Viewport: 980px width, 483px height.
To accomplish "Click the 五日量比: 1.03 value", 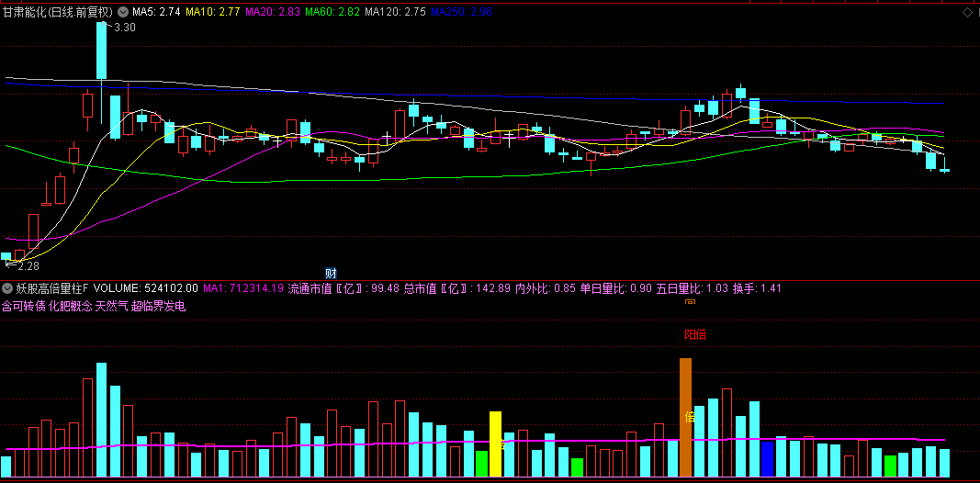I will pos(693,288).
